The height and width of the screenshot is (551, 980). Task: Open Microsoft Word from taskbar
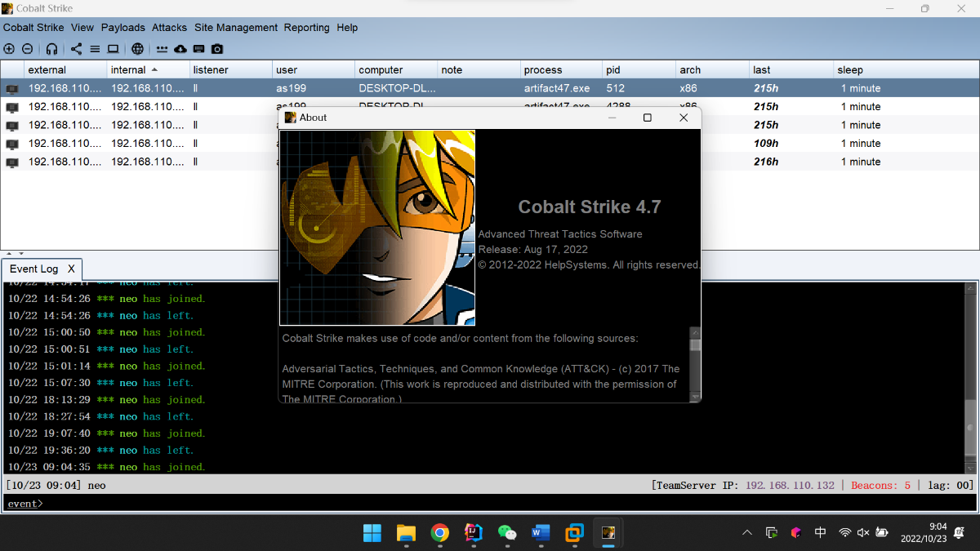(x=541, y=533)
